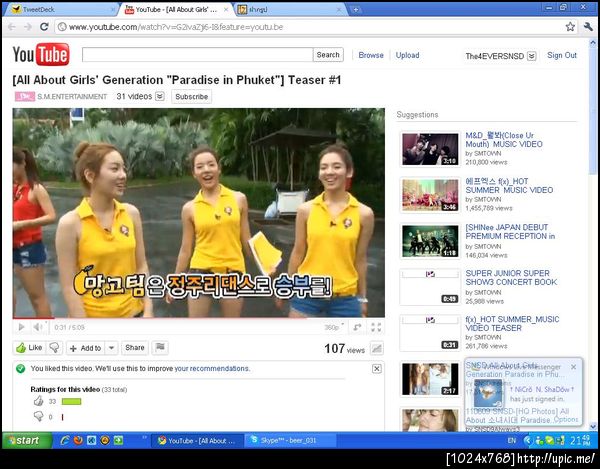600x469 pixels.
Task: Click Internet Explorer quick launch icon
Action: 65,440
